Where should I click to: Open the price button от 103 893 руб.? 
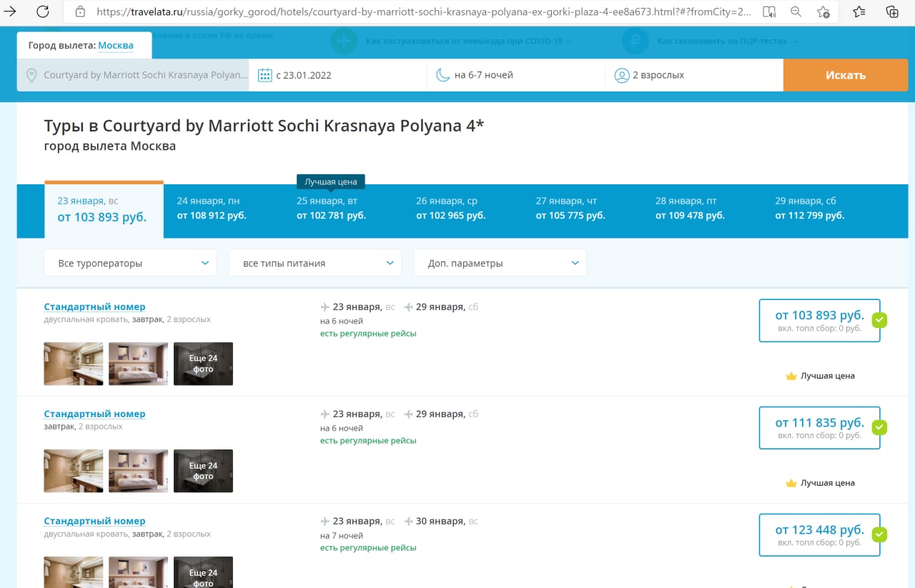click(x=819, y=320)
